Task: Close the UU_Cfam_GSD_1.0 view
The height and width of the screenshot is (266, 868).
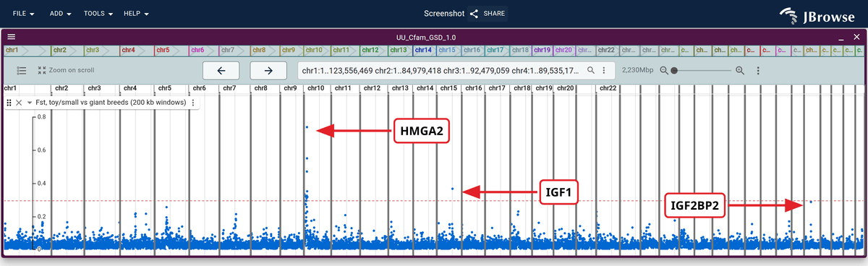Action: tap(857, 36)
